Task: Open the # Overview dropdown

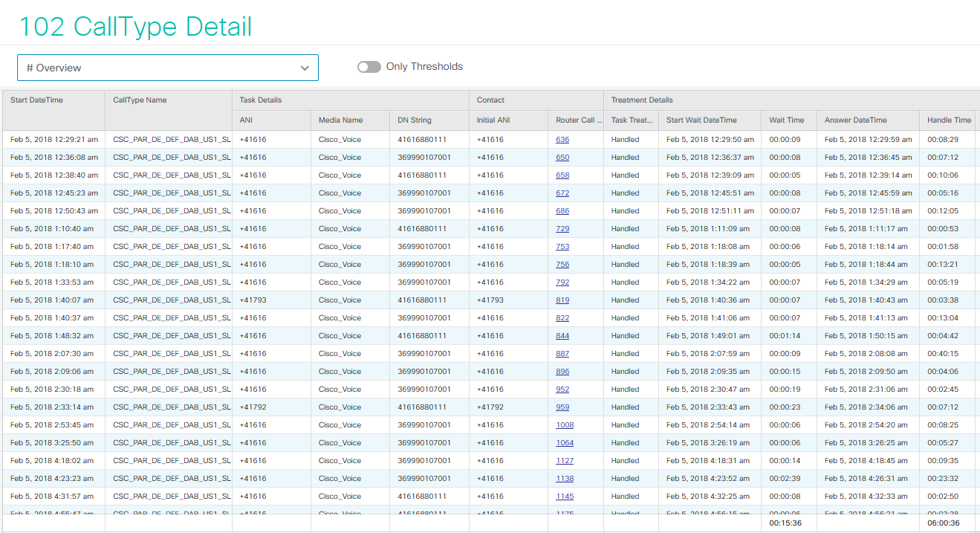Action: coord(168,68)
